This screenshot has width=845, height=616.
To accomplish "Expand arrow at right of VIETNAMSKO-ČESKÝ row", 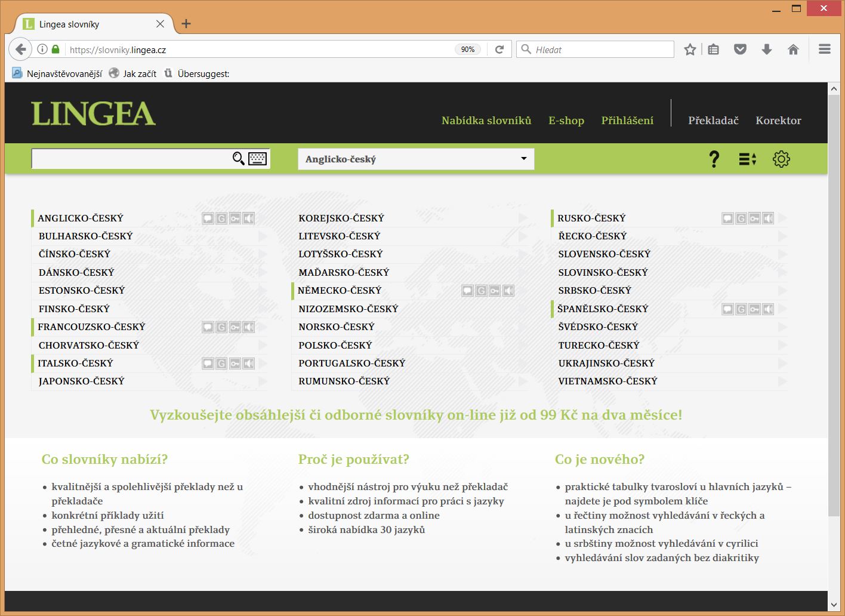I will point(783,381).
